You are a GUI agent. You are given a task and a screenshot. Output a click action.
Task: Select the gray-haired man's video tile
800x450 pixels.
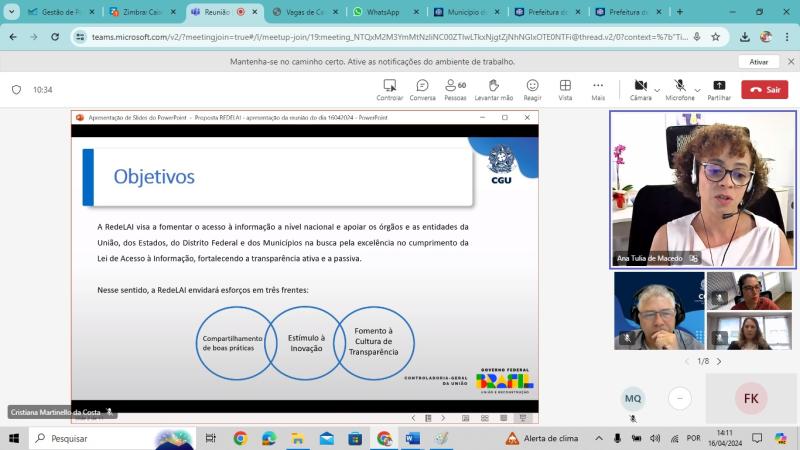pyautogui.click(x=659, y=311)
